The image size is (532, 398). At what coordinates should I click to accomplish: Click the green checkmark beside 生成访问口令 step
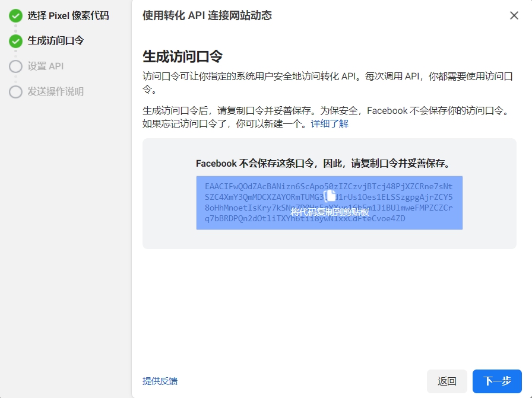[15, 41]
